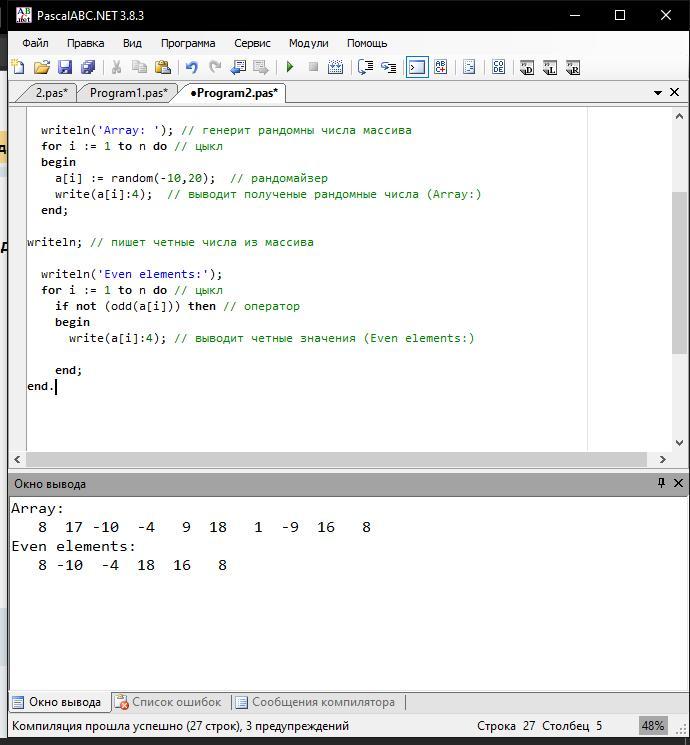Close the Окно вывода panel
The image size is (690, 745).
[x=678, y=483]
